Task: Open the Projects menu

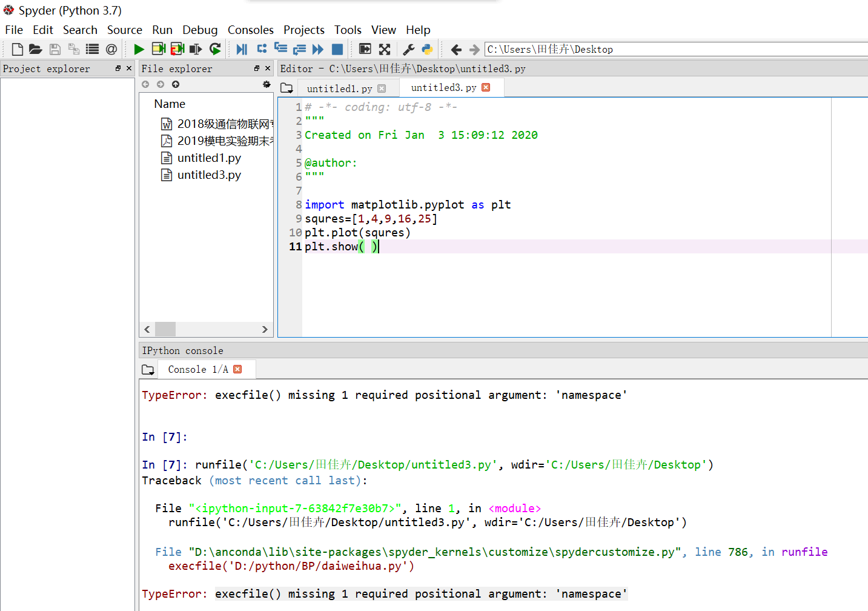Action: (x=304, y=30)
